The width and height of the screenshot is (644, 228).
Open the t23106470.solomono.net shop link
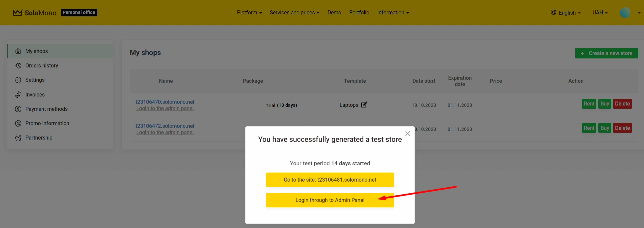(x=165, y=102)
